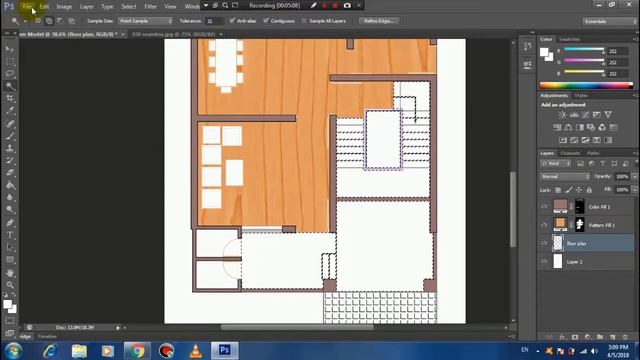The width and height of the screenshot is (640, 360).
Task: Click the Lock all padlock icon
Action: [589, 190]
